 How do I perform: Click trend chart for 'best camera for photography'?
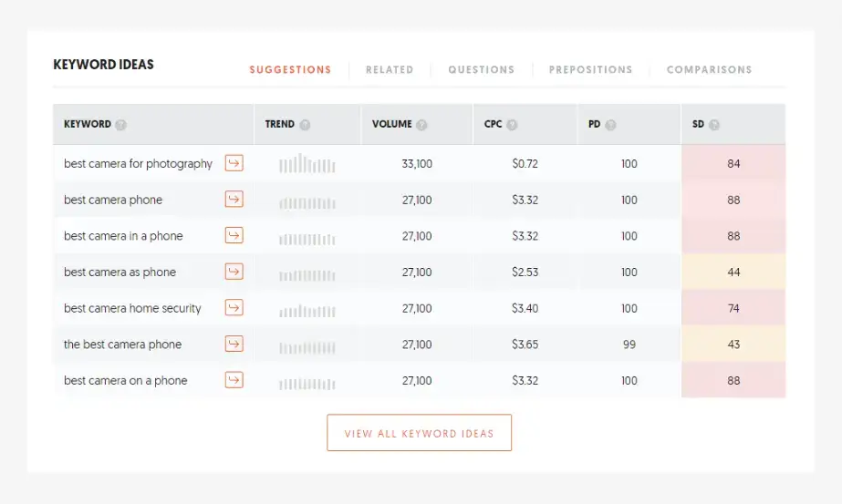[307, 164]
